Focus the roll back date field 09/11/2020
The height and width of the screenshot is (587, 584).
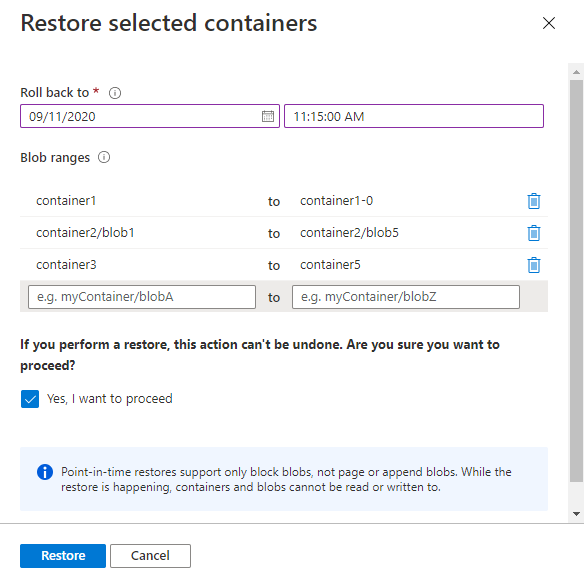pyautogui.click(x=150, y=116)
